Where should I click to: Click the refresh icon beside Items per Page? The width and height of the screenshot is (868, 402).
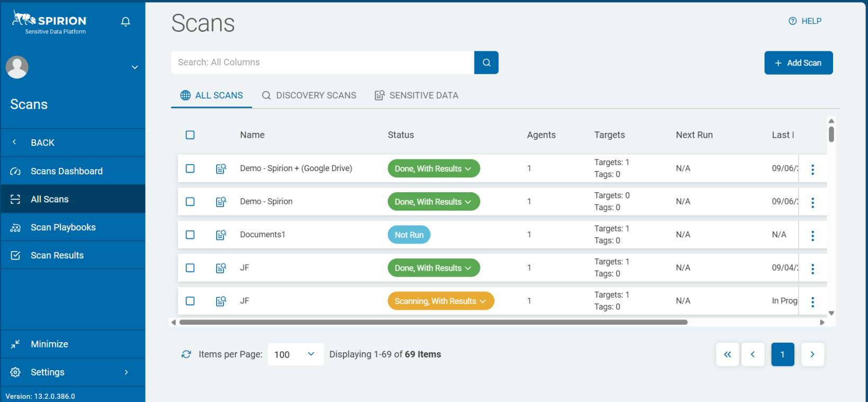[x=186, y=354]
